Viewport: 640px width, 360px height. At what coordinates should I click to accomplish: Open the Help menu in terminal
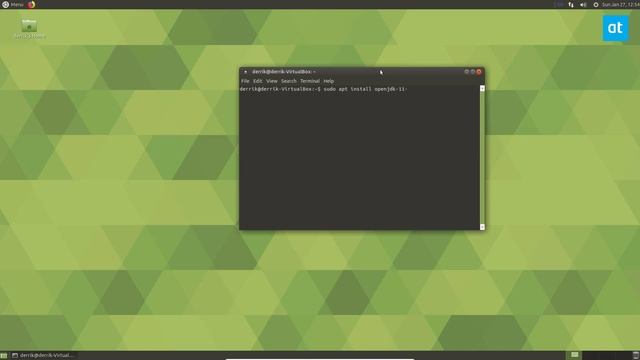click(329, 81)
